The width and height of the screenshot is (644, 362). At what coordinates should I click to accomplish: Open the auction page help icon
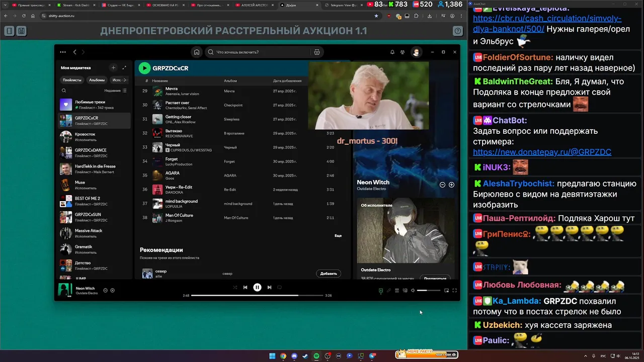(x=457, y=31)
